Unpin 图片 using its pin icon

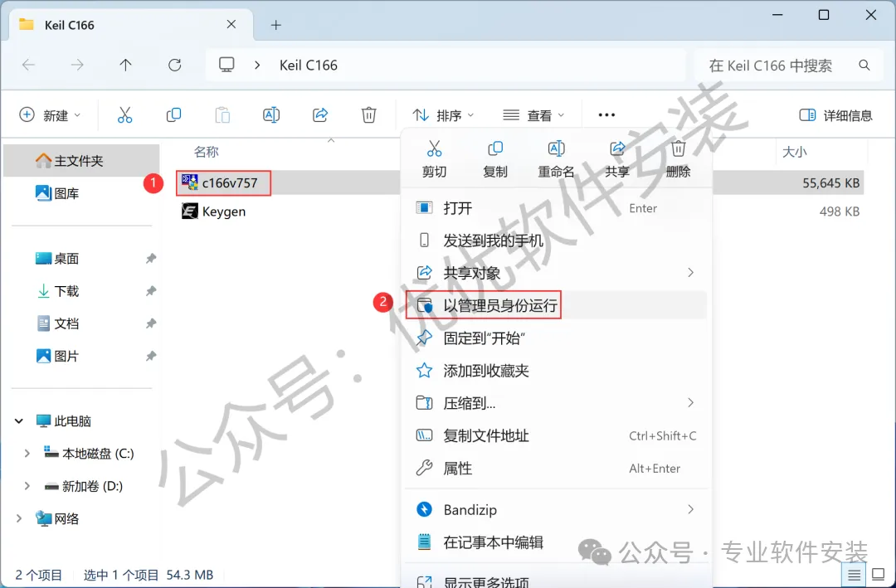(x=151, y=356)
